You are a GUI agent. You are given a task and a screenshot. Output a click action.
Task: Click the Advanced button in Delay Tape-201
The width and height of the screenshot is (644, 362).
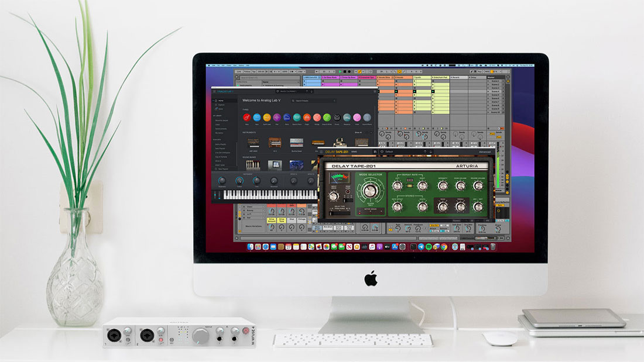[x=485, y=152]
